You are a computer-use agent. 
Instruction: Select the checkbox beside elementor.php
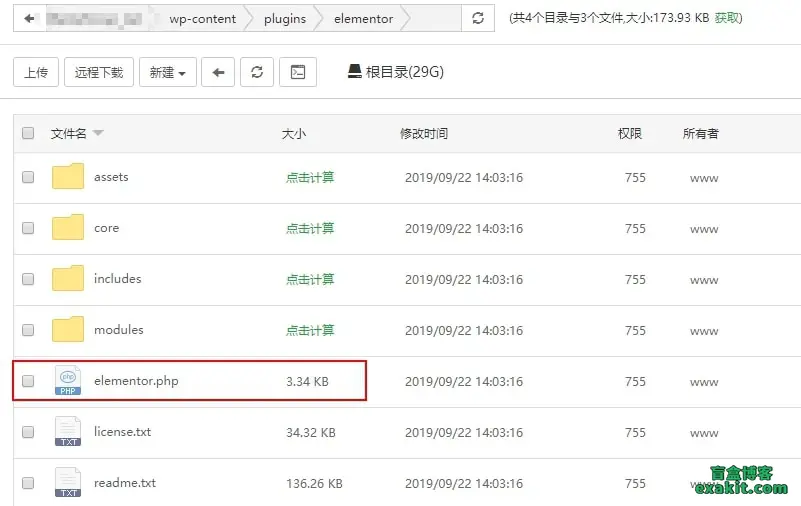tap(28, 381)
